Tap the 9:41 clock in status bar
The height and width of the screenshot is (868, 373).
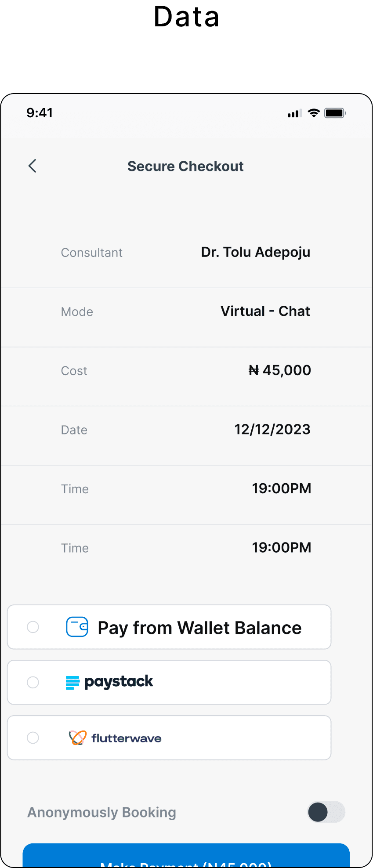click(x=40, y=113)
